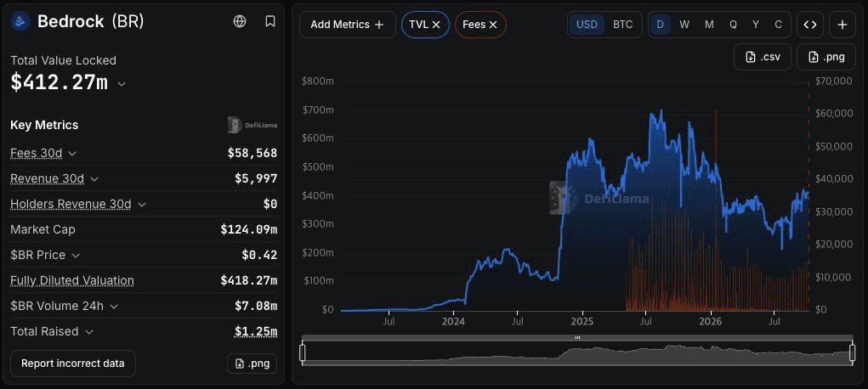Click the Key Metrics heading
Screen dimensions: 868x389
pos(44,125)
